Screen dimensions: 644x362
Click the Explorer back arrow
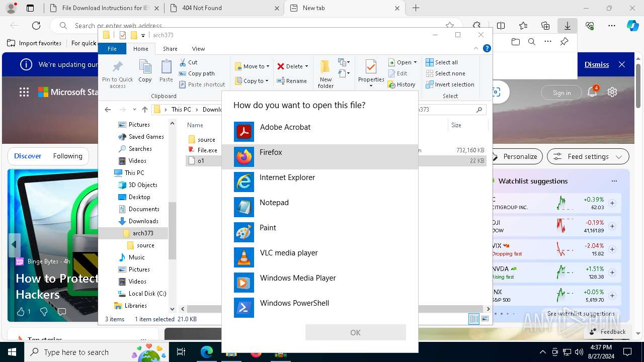pyautogui.click(x=108, y=110)
